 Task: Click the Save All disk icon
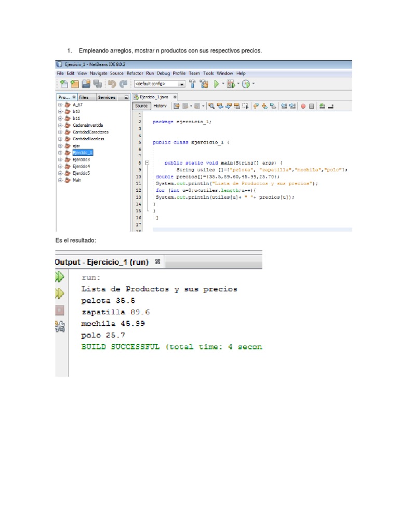tap(97, 84)
